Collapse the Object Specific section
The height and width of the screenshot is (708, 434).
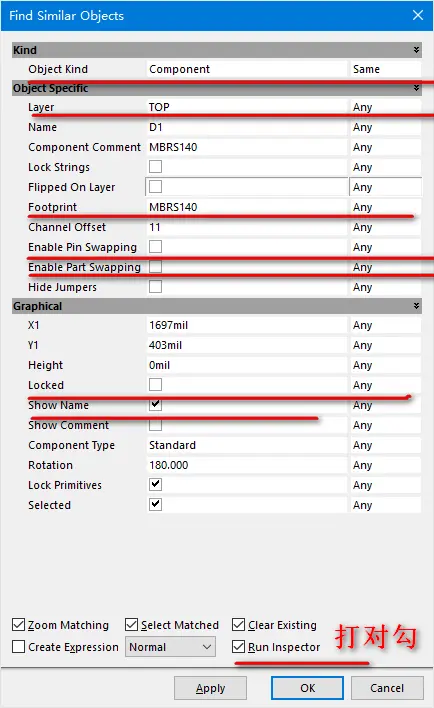click(416, 88)
